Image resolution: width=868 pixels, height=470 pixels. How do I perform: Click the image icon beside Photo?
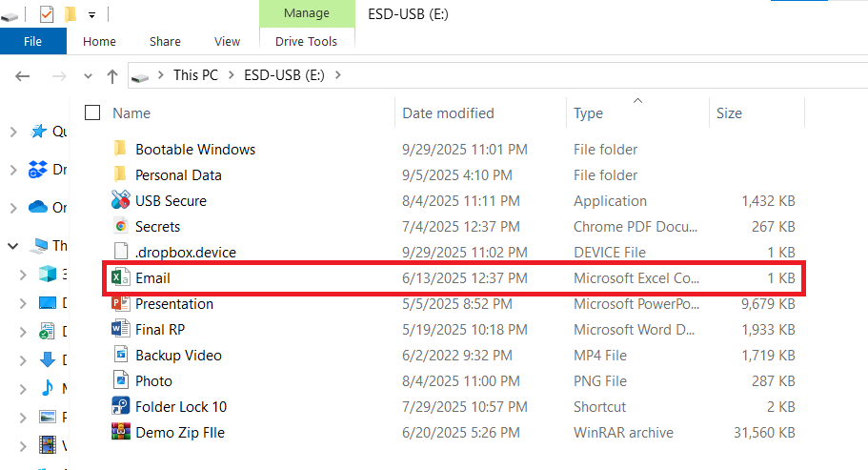[121, 380]
